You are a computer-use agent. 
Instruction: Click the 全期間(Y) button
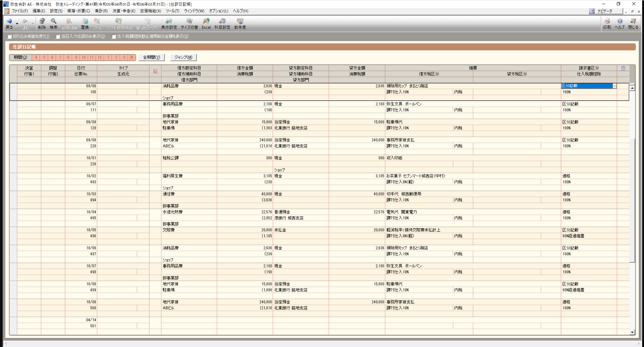click(x=151, y=57)
